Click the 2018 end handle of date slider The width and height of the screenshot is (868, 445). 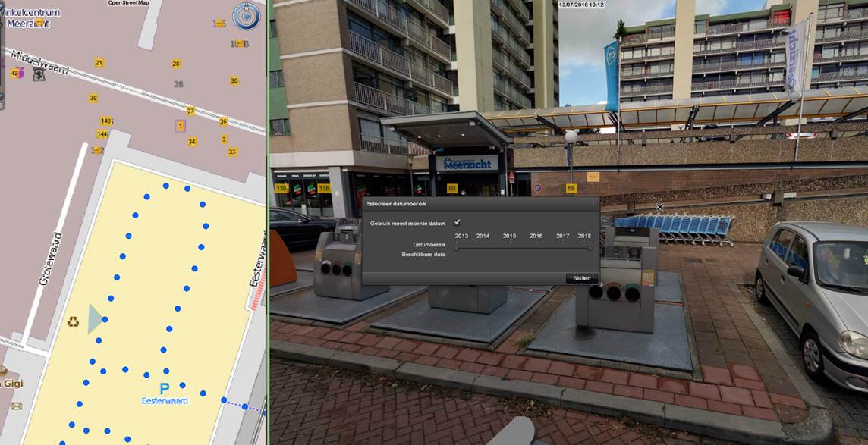pos(590,248)
